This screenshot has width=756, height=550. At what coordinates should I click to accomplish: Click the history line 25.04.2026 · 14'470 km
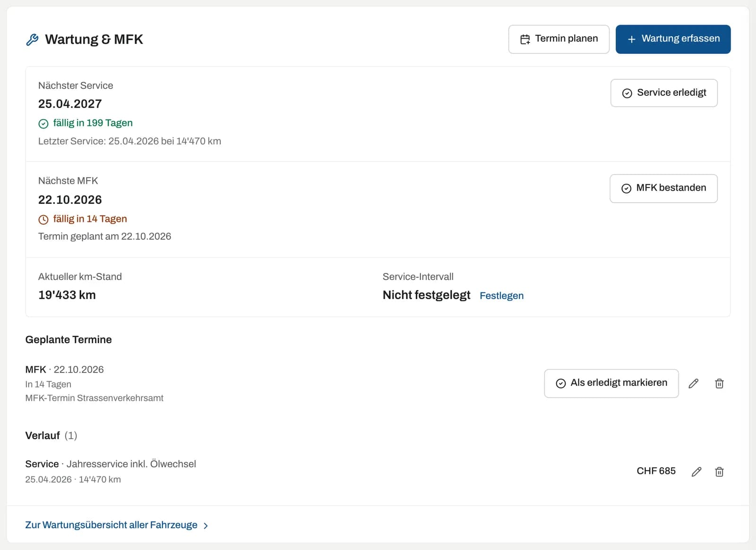pyautogui.click(x=73, y=480)
